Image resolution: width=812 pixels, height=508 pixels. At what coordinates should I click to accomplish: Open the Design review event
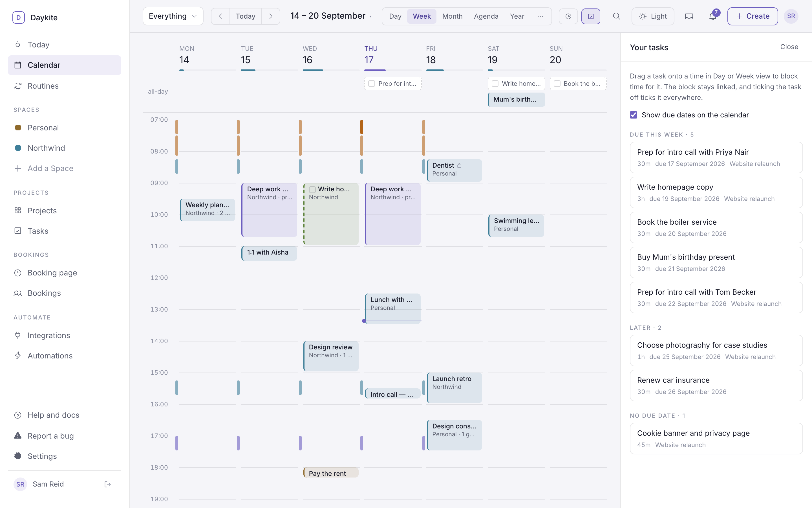(331, 356)
